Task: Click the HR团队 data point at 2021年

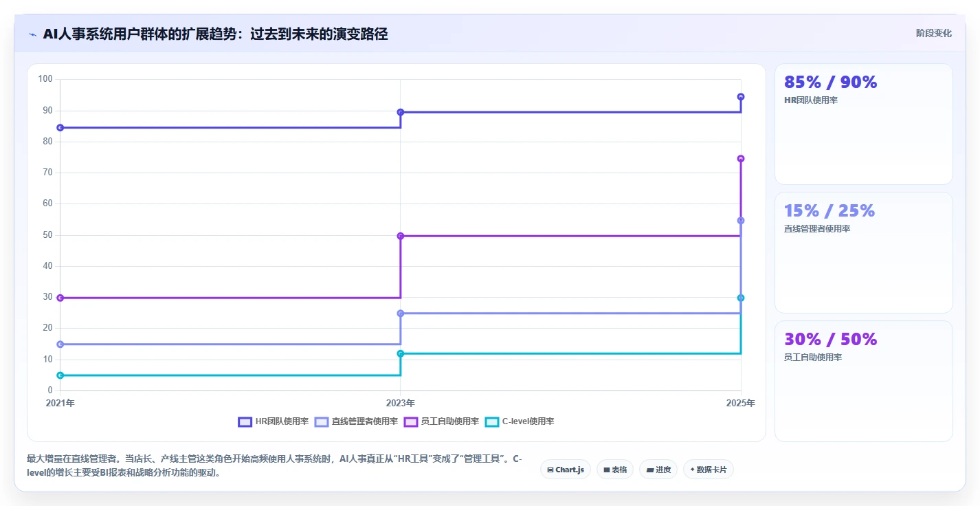Action: [60, 128]
